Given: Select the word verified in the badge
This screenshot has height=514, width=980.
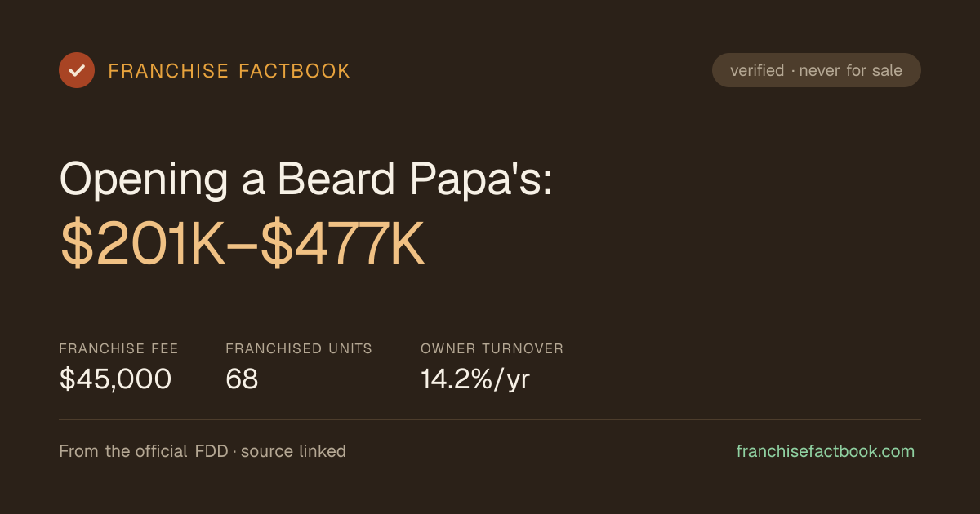Looking at the screenshot, I should point(757,70).
